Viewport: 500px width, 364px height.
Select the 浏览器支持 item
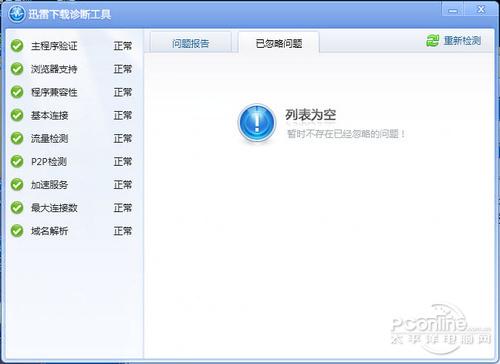click(54, 69)
